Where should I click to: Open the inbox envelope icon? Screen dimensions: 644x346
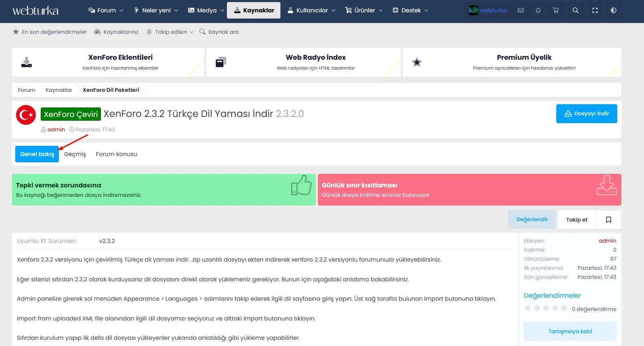520,10
